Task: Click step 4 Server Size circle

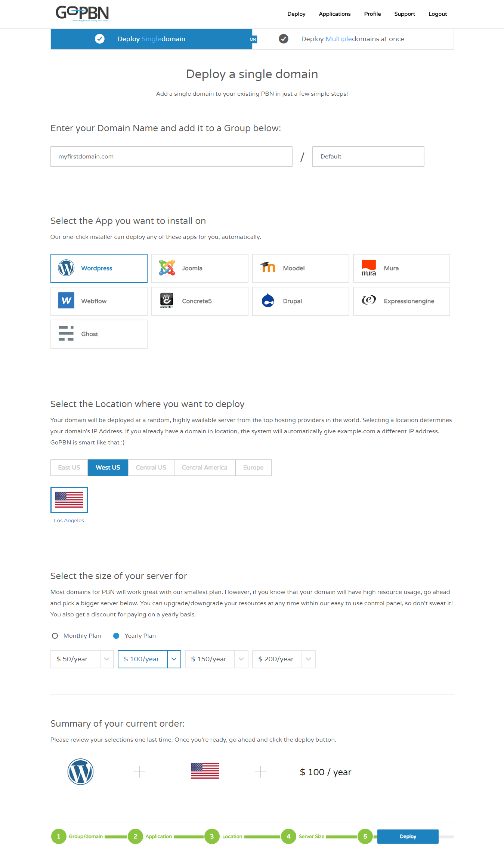Action: 288,837
